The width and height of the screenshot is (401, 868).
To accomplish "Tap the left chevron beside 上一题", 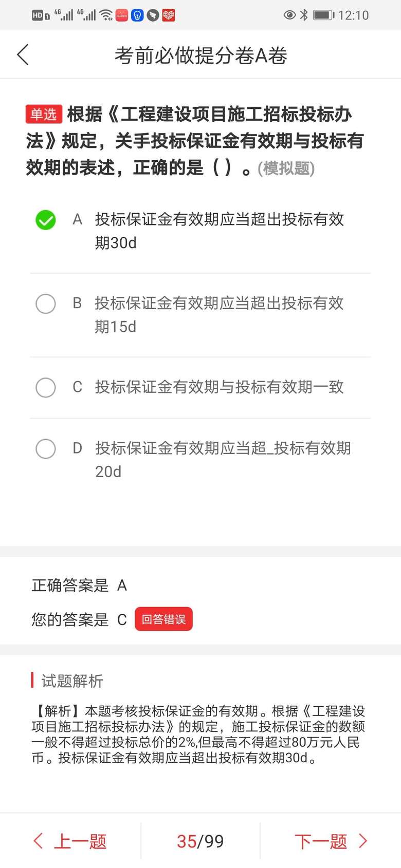I will tap(38, 841).
